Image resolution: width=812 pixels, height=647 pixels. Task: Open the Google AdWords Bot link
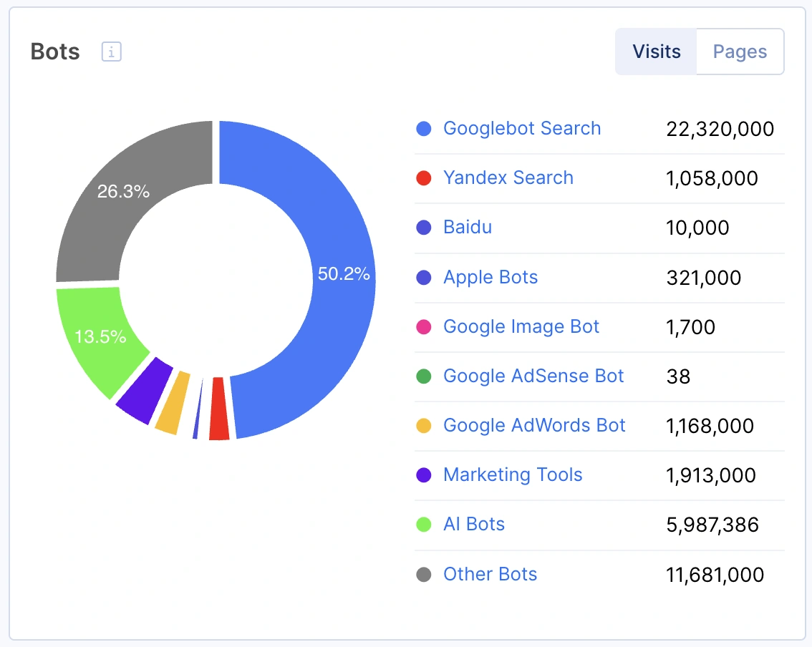(533, 426)
